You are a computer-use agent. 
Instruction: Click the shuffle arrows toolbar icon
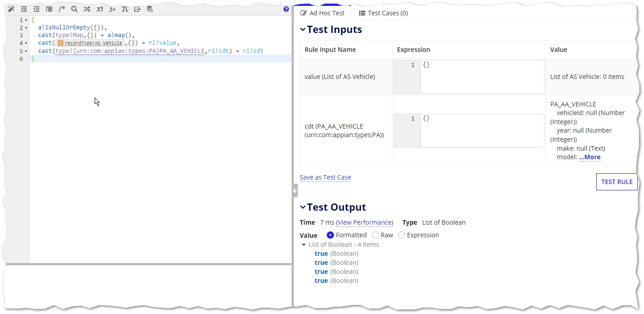87,9
